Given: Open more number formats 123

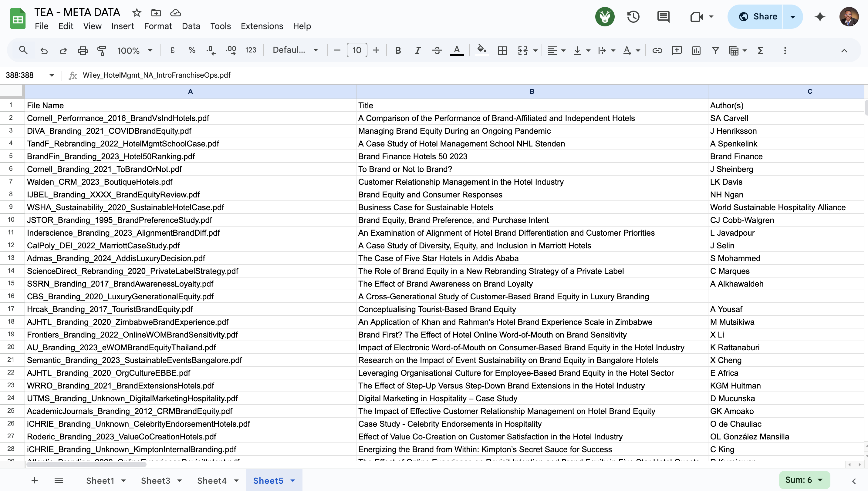Looking at the screenshot, I should (251, 50).
